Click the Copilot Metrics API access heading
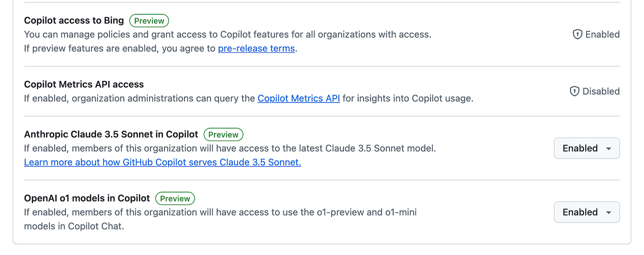The image size is (644, 255). click(84, 85)
